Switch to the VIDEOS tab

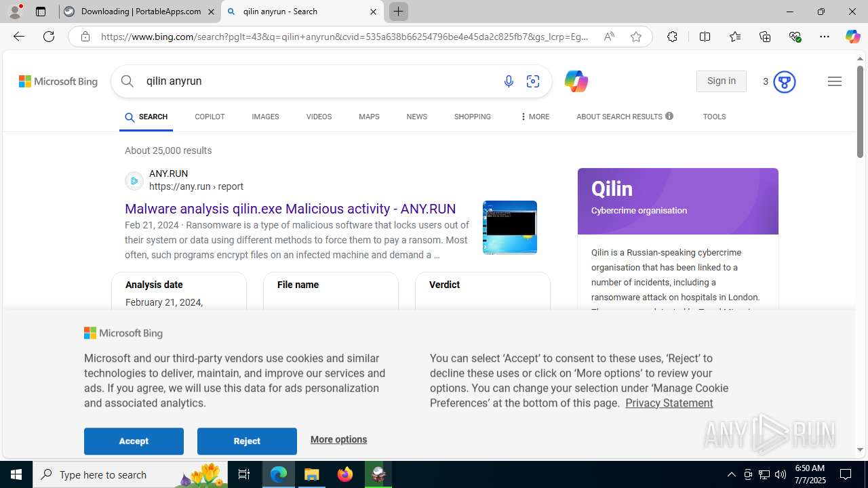(319, 117)
